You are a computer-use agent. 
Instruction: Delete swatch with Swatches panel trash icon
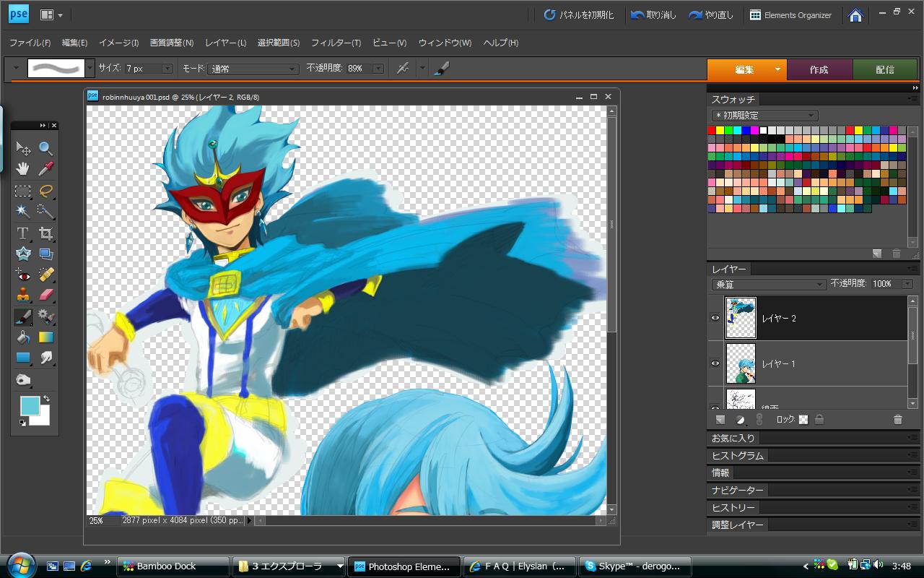coord(897,254)
